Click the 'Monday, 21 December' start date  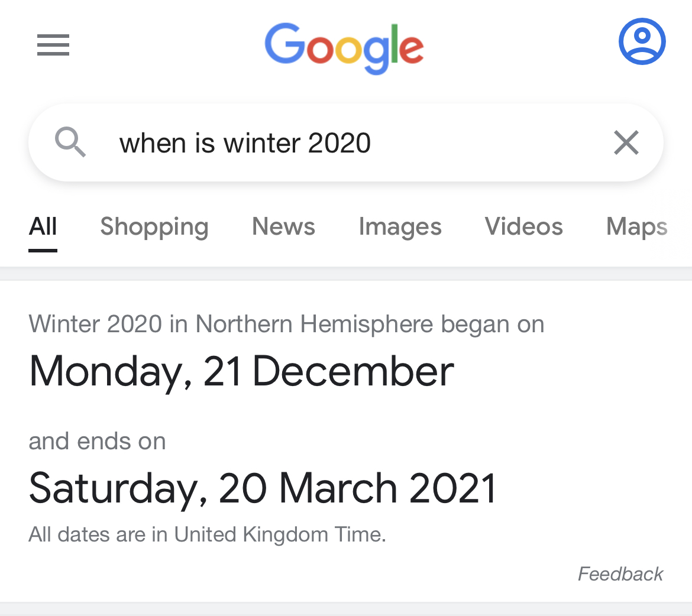241,371
